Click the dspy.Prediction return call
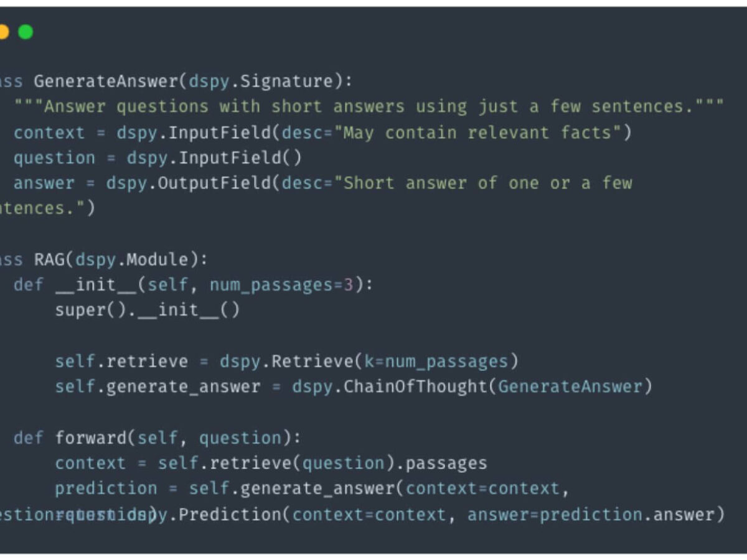 click(224, 515)
